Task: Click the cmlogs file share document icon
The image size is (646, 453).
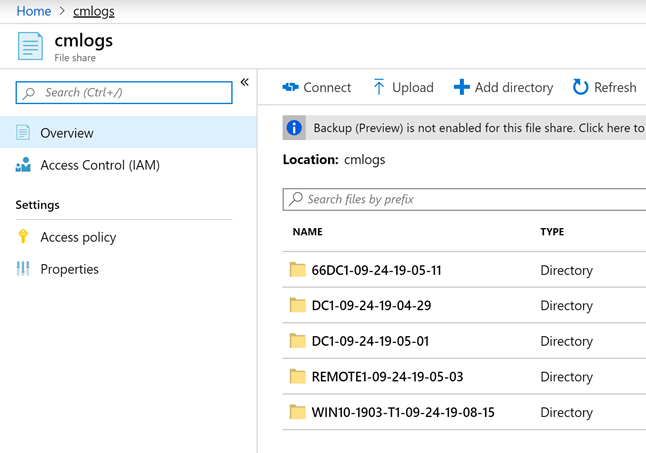Action: click(x=31, y=47)
